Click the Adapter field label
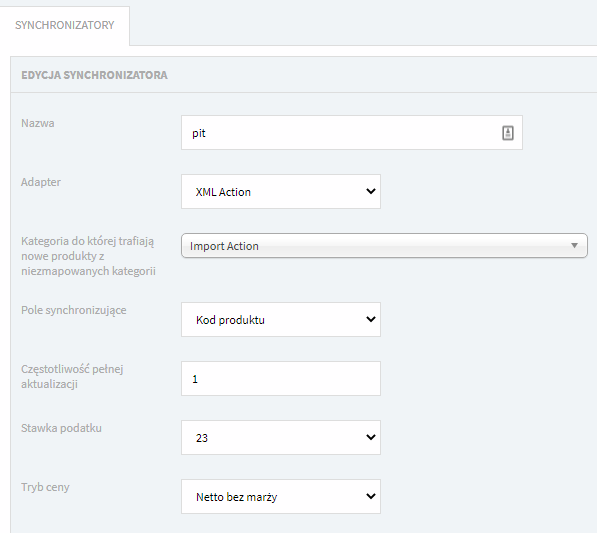Screen dimensions: 597x533 click(x=41, y=182)
